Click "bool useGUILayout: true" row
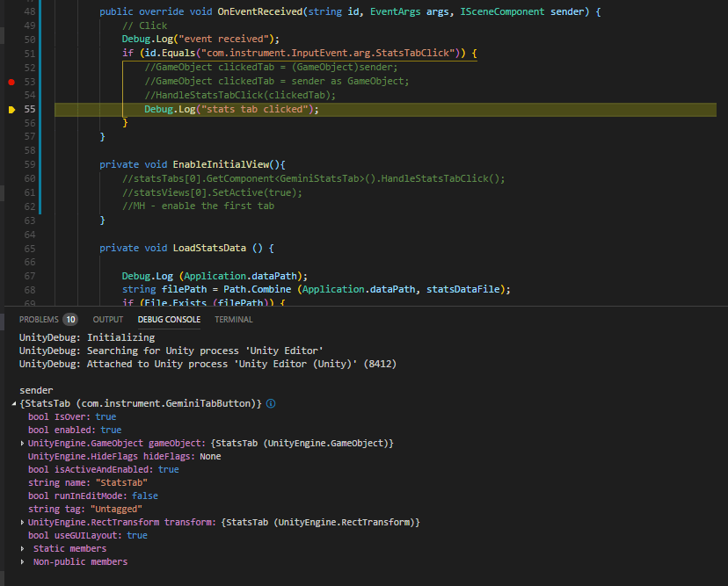 pyautogui.click(x=88, y=535)
